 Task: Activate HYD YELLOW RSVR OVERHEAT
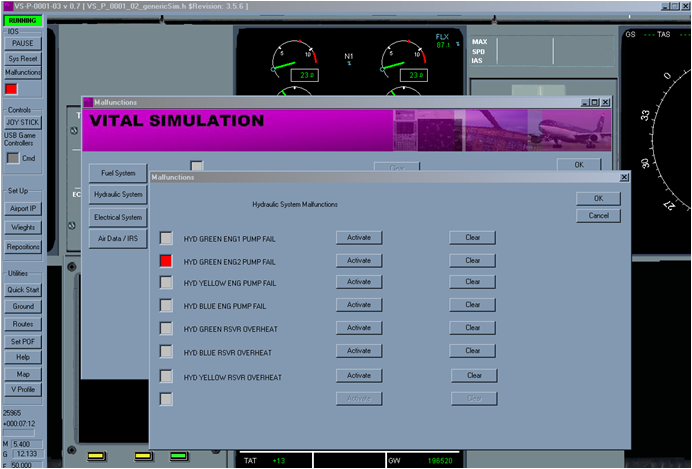(359, 375)
